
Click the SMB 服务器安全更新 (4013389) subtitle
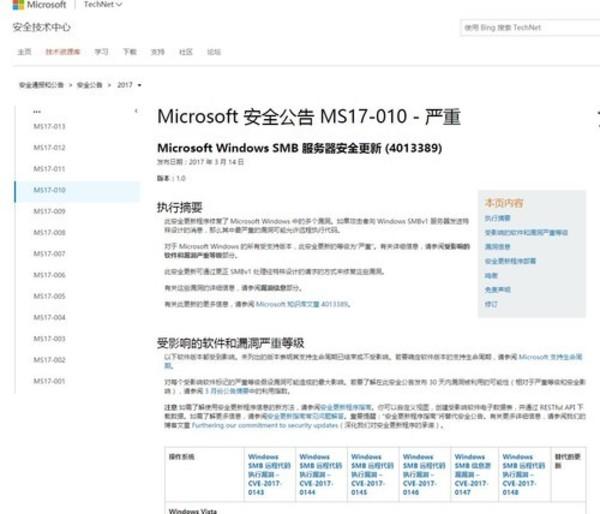tap(300, 148)
